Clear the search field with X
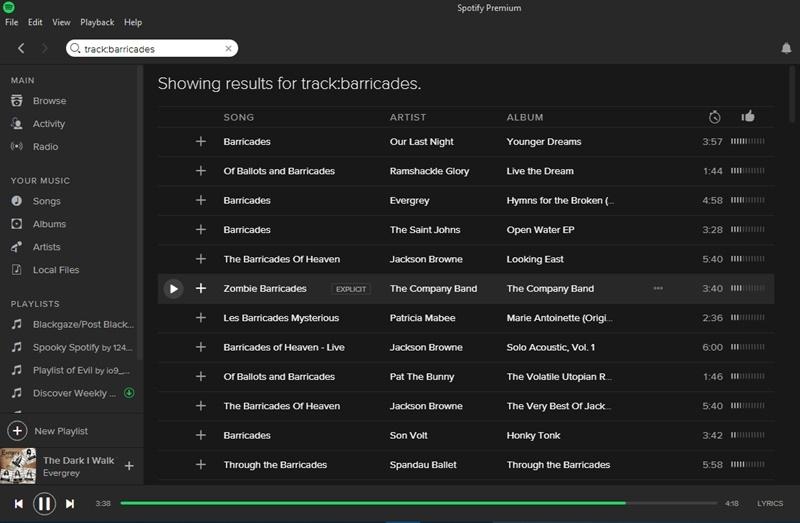The image size is (800, 523). click(228, 48)
